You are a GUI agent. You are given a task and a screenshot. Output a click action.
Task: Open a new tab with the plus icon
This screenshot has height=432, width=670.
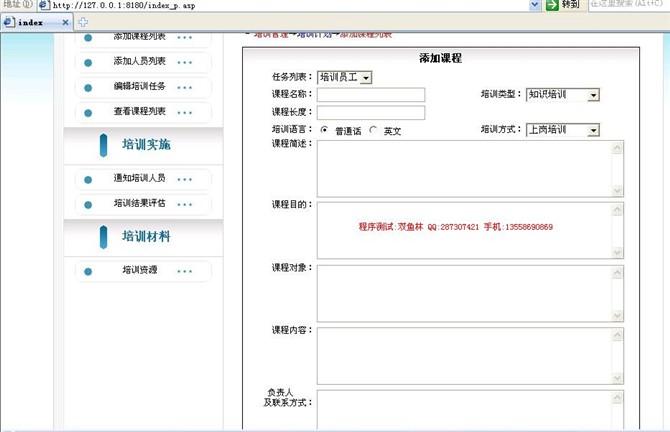pos(83,22)
